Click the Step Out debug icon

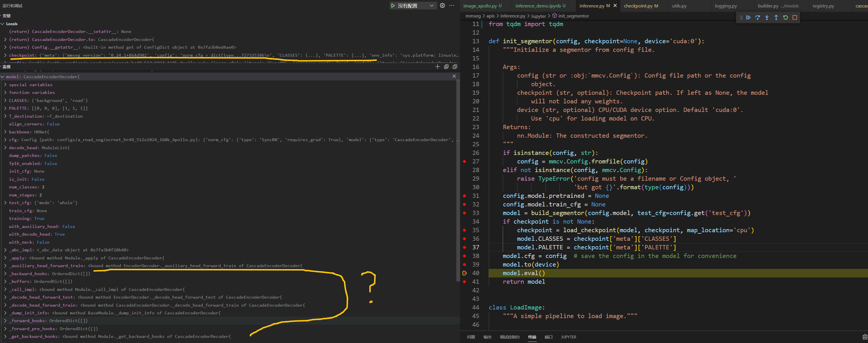point(776,17)
